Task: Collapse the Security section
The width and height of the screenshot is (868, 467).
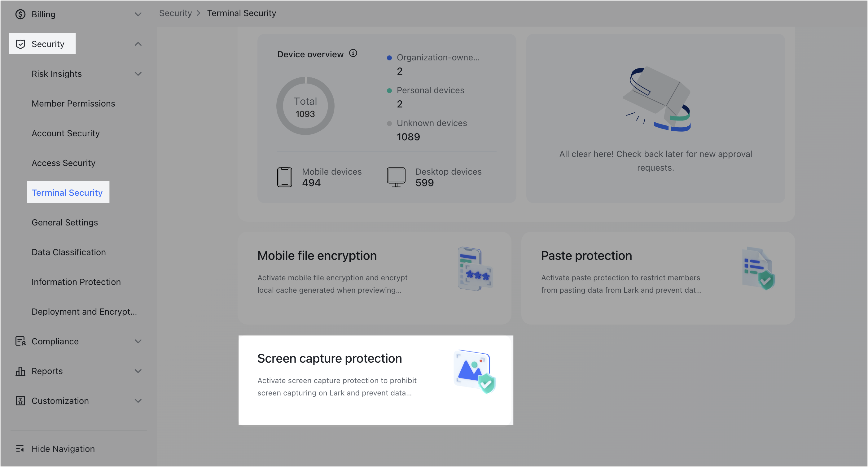Action: [x=138, y=43]
